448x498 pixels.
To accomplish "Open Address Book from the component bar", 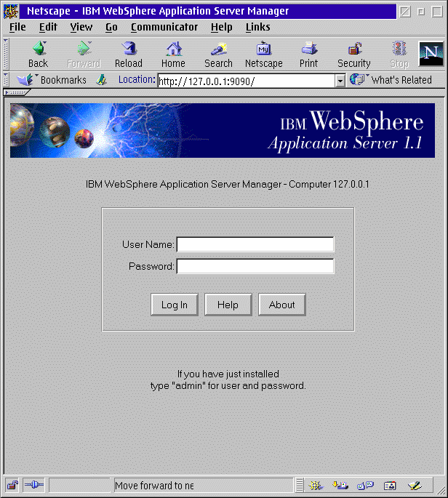I will [390, 486].
